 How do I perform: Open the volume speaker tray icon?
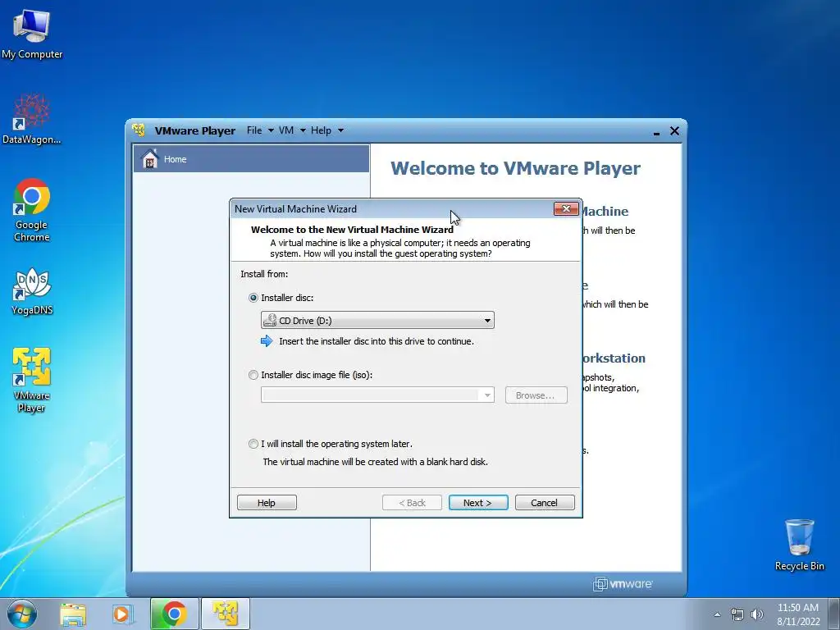(x=757, y=614)
